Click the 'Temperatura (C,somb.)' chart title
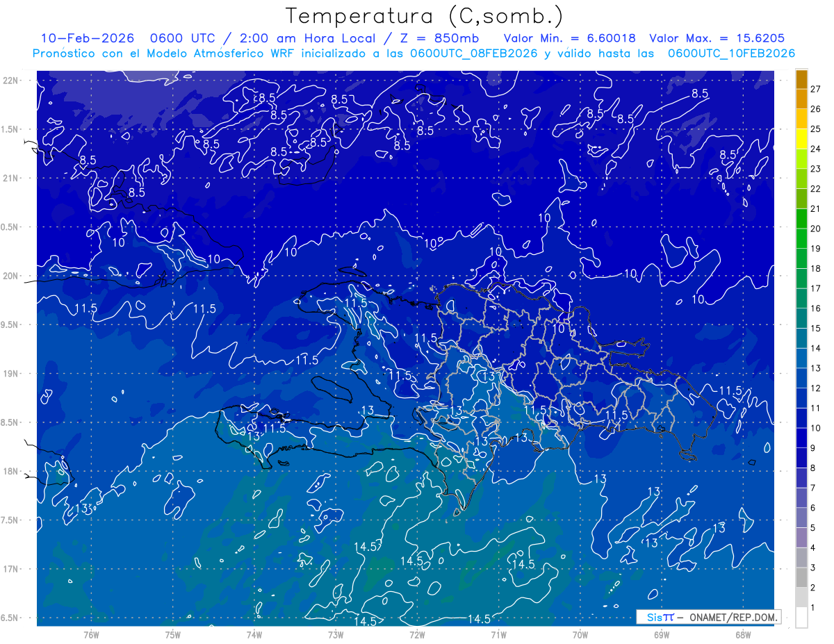 425,16
